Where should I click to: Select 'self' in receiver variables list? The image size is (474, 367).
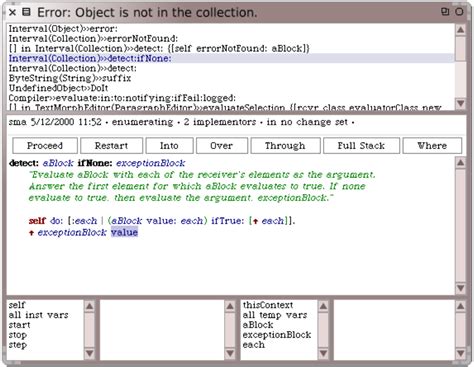(x=45, y=305)
